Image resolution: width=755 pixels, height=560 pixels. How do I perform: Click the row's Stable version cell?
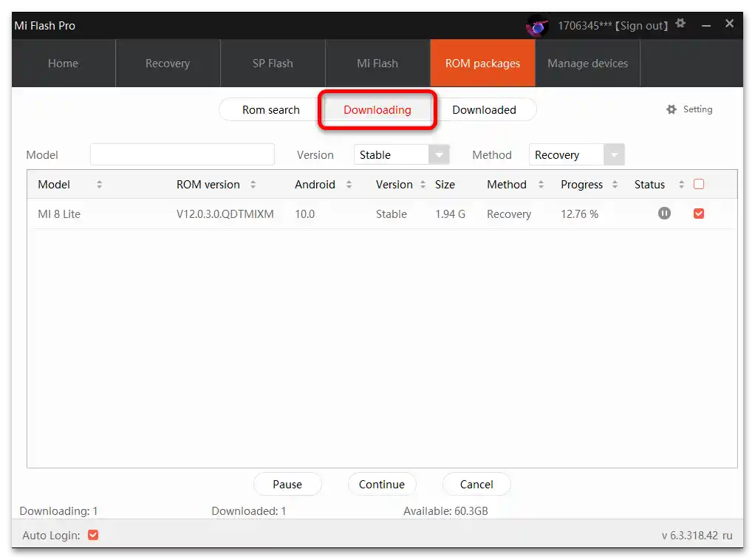392,214
